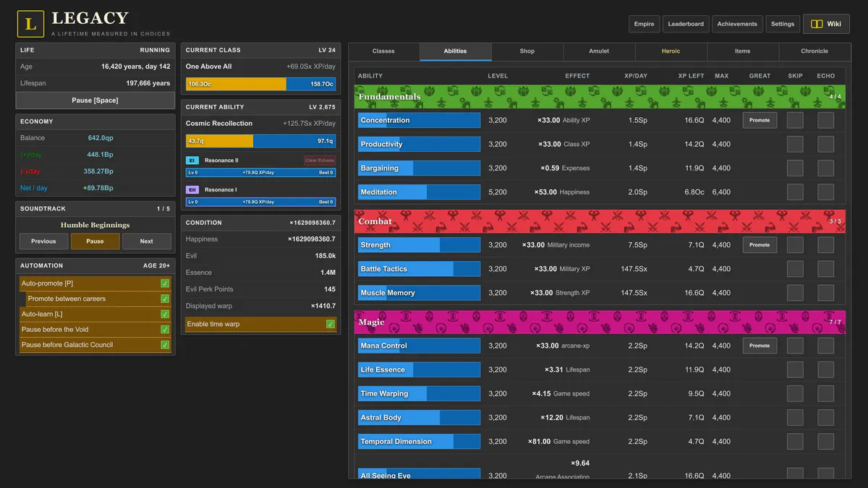The width and height of the screenshot is (868, 488).
Task: Click the yellow L Legacy logo
Action: (30, 24)
